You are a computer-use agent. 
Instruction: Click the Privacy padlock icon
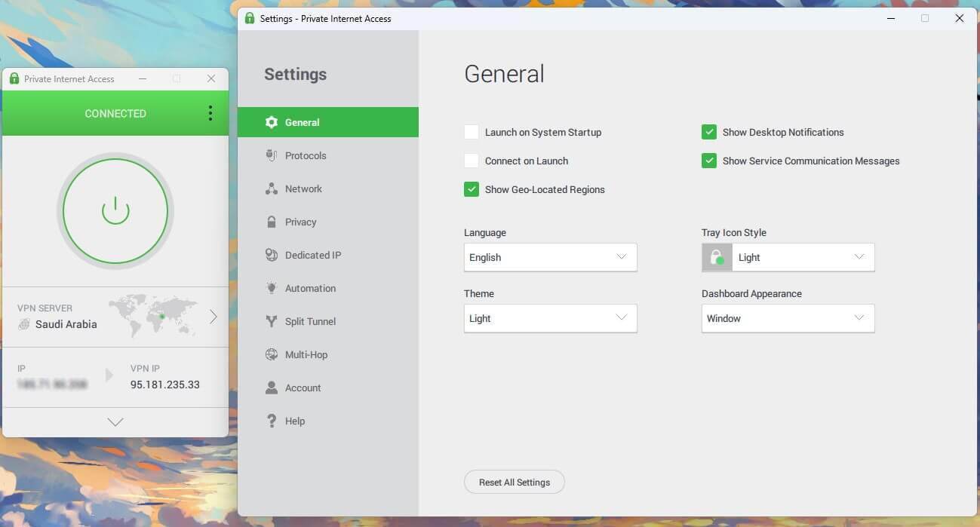pos(272,222)
